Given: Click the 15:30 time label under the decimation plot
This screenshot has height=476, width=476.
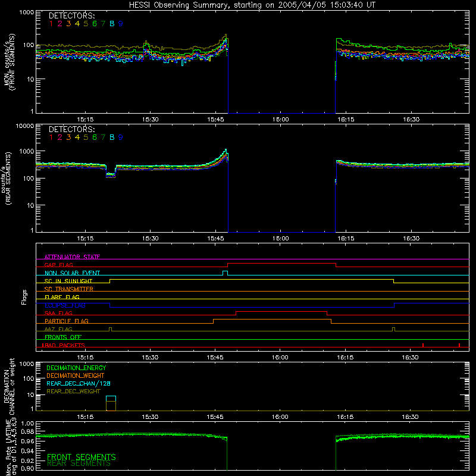Looking at the screenshot, I should point(150,417).
